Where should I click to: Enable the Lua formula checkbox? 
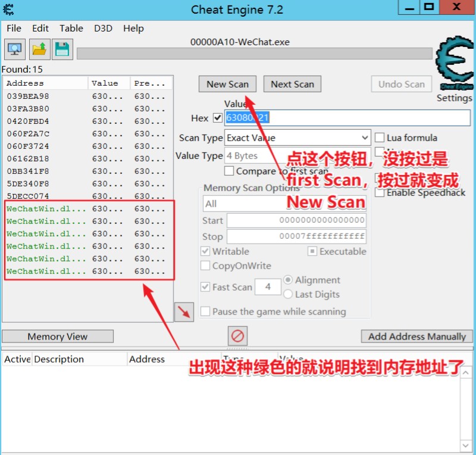tap(380, 138)
